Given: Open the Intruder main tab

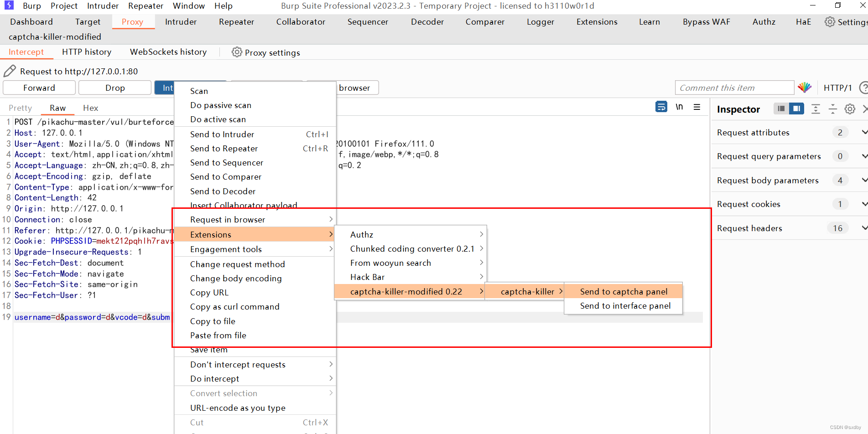Looking at the screenshot, I should [x=181, y=21].
